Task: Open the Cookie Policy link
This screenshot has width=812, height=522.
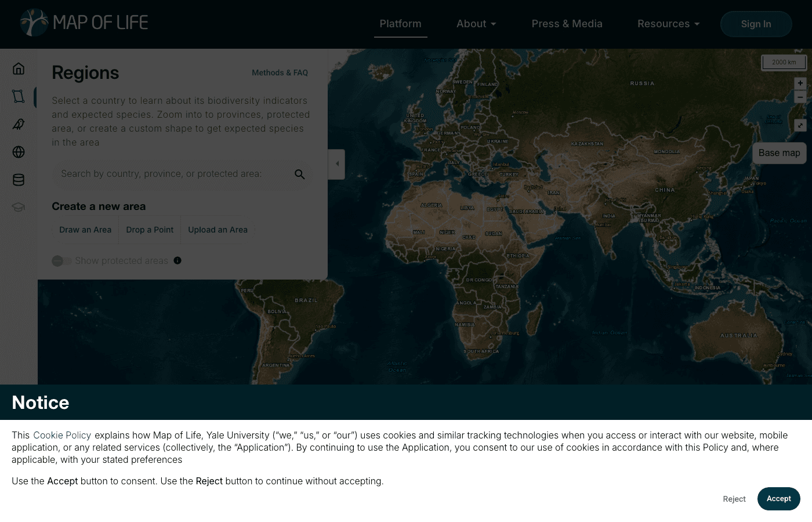Action: [62, 435]
